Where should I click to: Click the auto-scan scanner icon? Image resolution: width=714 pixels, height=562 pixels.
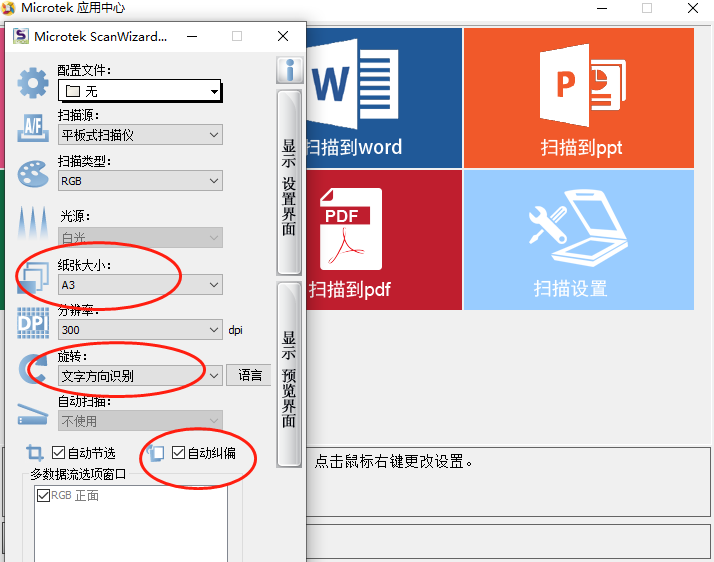[x=33, y=414]
